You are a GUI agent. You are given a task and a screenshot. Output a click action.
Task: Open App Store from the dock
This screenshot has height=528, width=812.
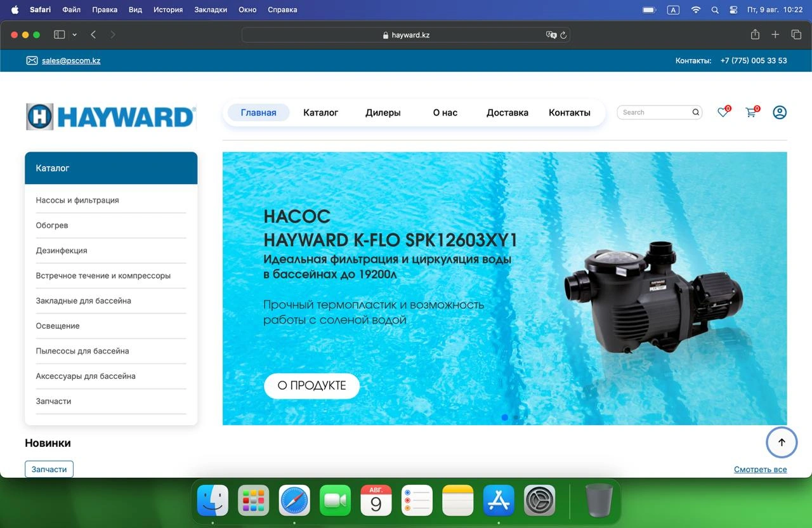[x=499, y=501]
